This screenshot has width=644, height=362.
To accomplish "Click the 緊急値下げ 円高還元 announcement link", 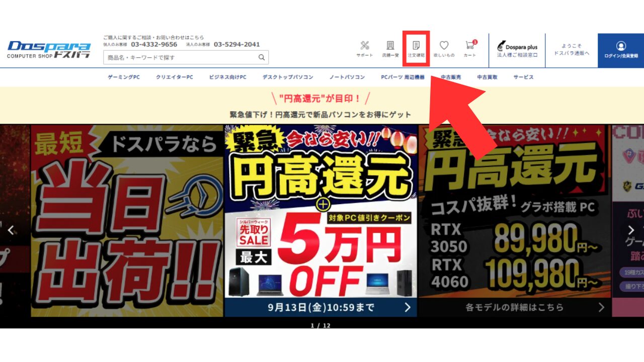I will (320, 115).
